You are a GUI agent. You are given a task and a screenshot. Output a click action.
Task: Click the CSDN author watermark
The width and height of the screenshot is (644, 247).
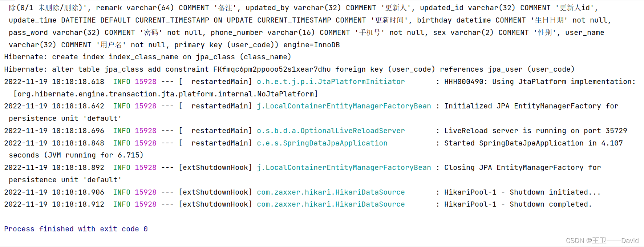point(602,240)
